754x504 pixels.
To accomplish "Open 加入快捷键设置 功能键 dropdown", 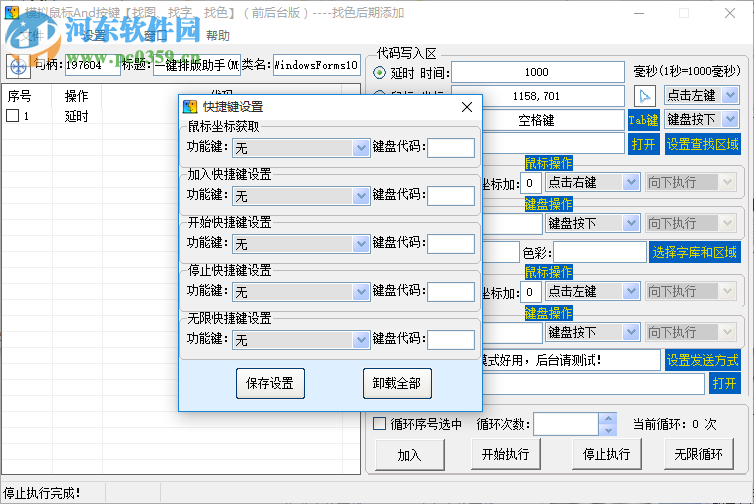I will coord(301,196).
